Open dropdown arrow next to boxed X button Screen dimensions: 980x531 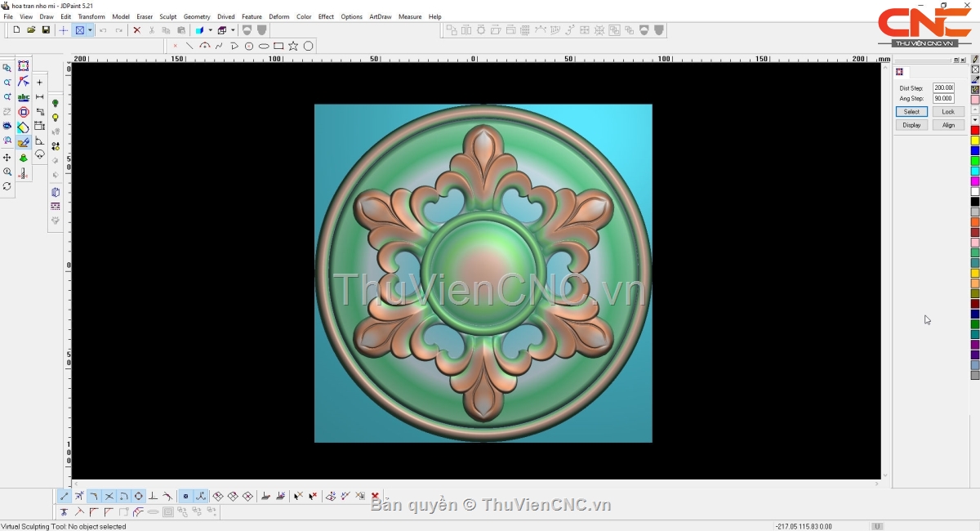[91, 30]
